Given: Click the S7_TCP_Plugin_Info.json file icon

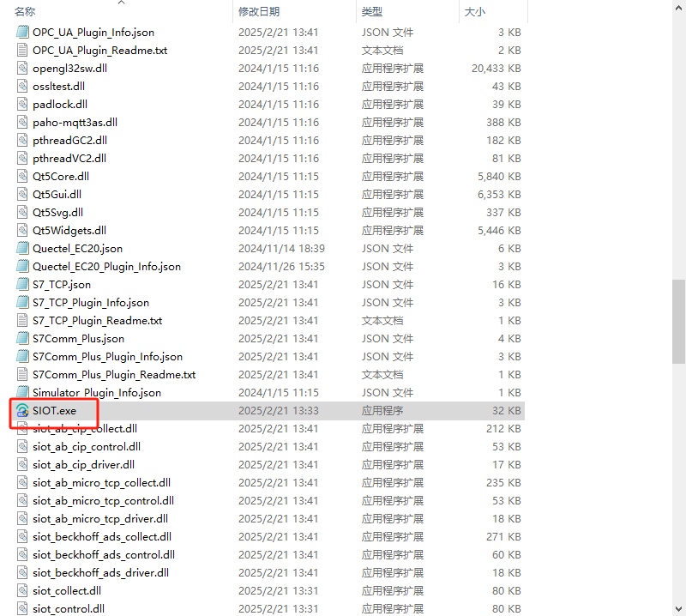Looking at the screenshot, I should (x=22, y=303).
